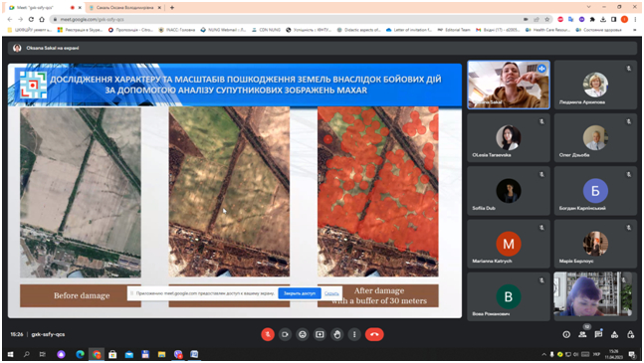Viewport: 644px width, 363px height.
Task: Switch to the Meet browser tab
Action: pos(44,7)
